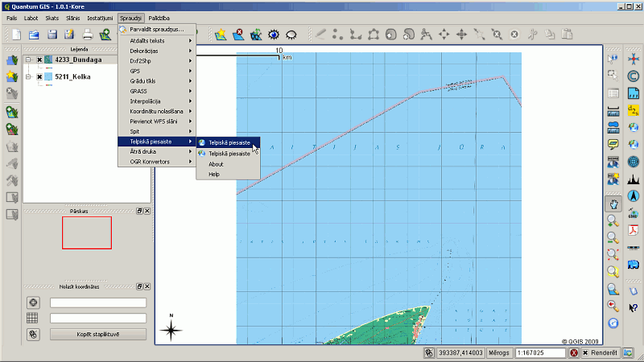Click New GRASS mapset star icon
This screenshot has height=362, width=644.
[x=12, y=76]
